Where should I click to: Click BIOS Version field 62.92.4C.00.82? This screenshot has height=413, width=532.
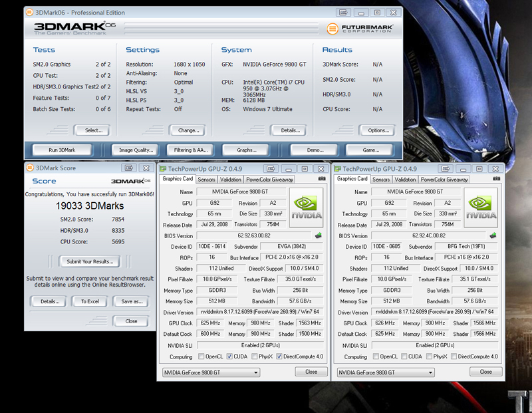429,235
